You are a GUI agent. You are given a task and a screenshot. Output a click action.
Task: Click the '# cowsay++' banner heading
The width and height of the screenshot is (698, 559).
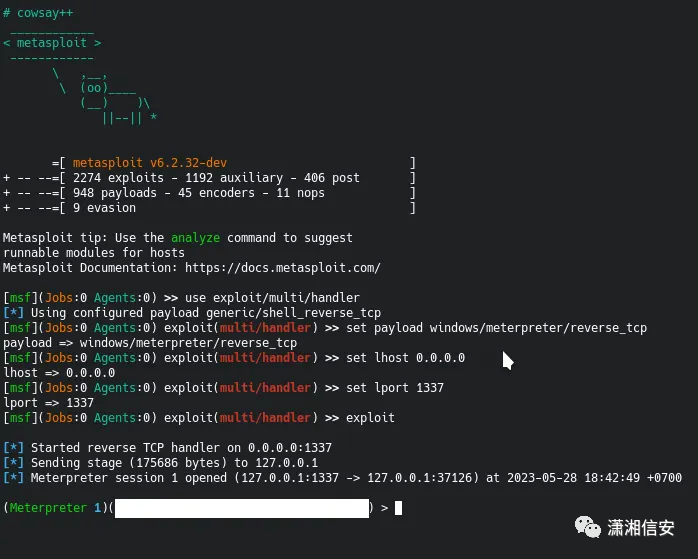38,13
